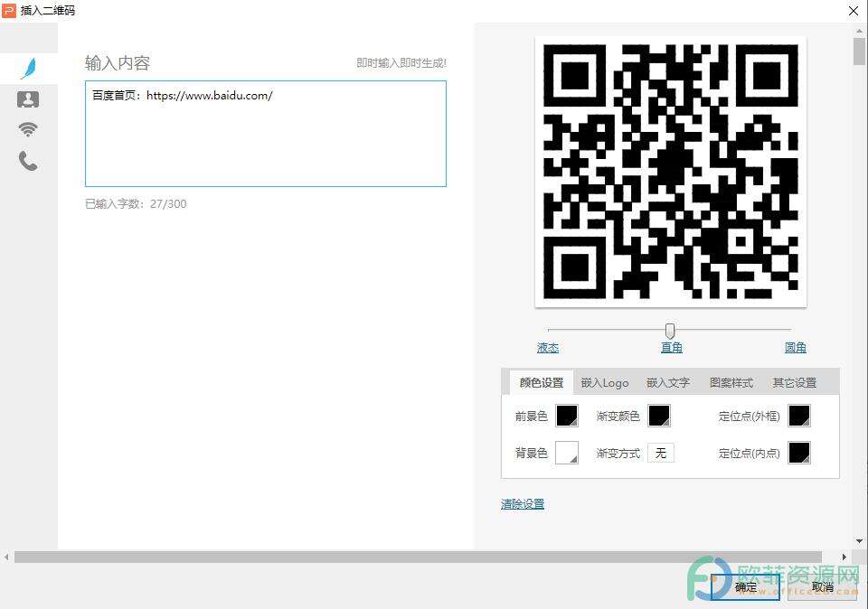Select the text content feather icon
Screen dimensions: 868x609
click(x=29, y=69)
